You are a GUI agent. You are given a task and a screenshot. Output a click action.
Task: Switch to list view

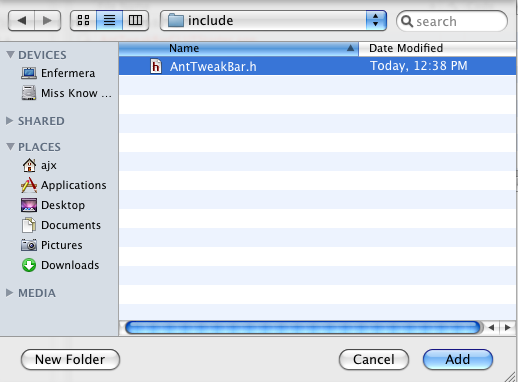[109, 21]
